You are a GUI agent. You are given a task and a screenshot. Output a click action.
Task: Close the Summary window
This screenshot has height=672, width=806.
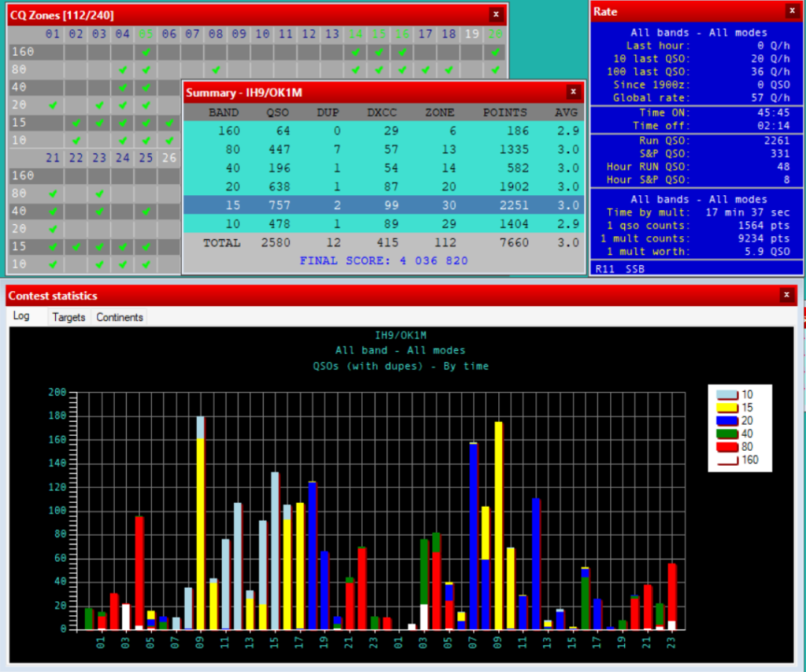point(573,92)
